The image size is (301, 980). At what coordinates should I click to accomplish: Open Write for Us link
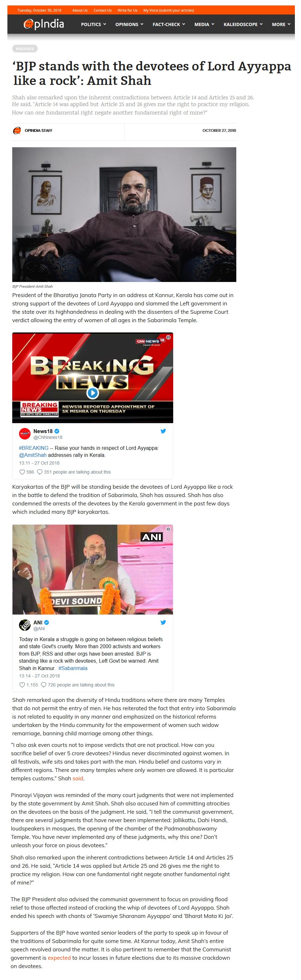tap(127, 10)
